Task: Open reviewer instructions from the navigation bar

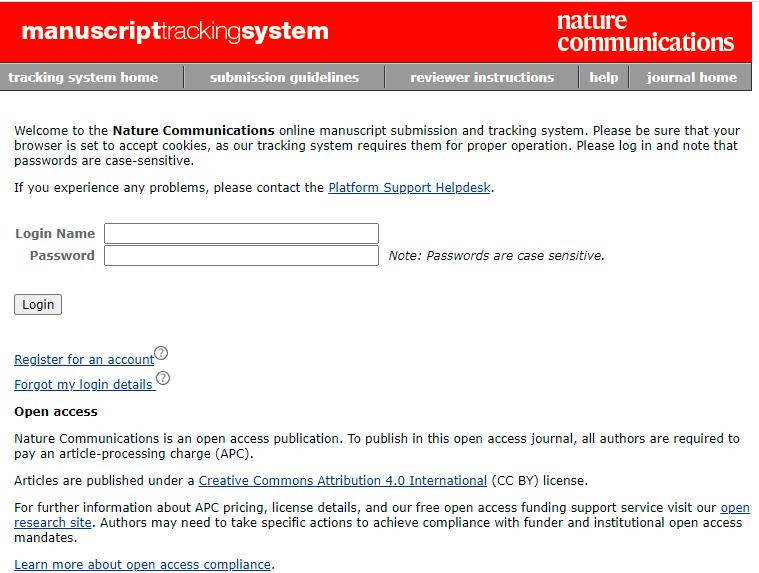Action: [x=481, y=77]
